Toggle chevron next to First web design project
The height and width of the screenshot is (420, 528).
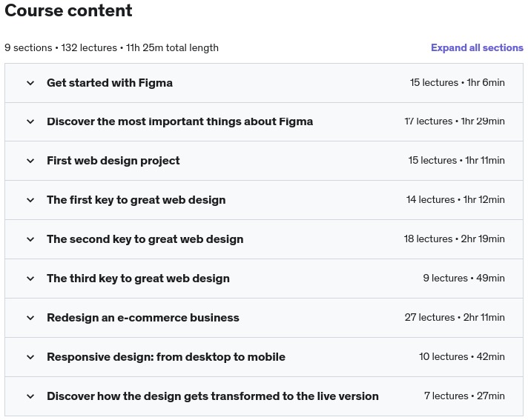(30, 161)
